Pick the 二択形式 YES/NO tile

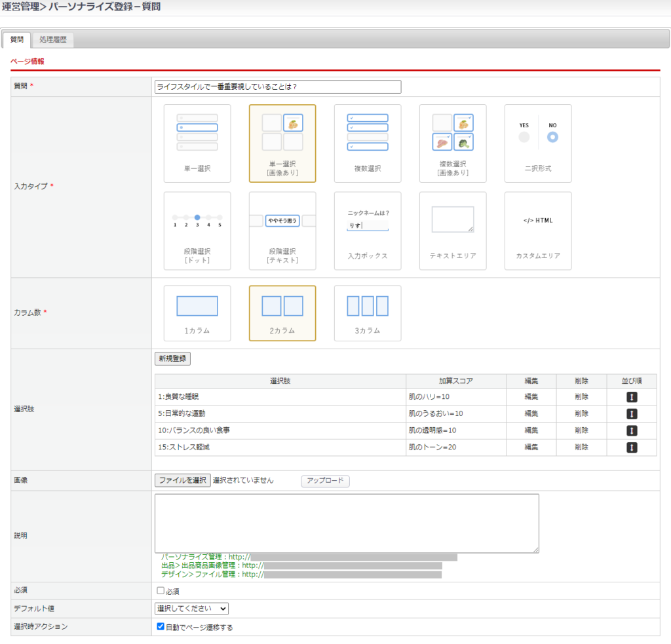click(538, 143)
